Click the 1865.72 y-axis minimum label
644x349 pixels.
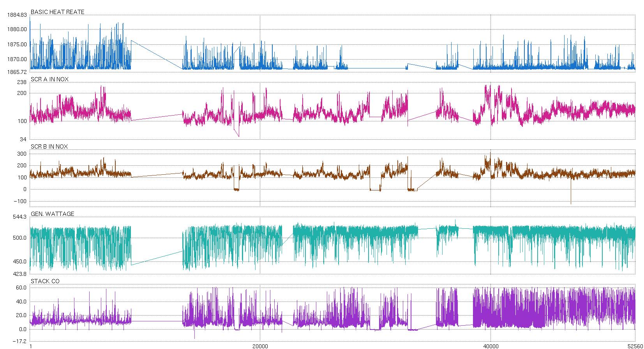[x=17, y=72]
